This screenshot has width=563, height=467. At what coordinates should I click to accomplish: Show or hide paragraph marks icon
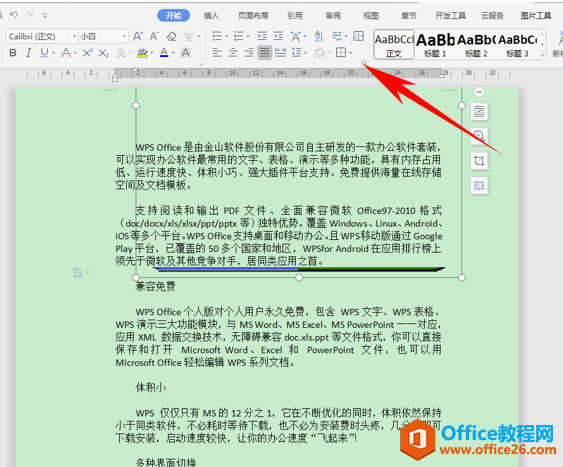pos(337,36)
